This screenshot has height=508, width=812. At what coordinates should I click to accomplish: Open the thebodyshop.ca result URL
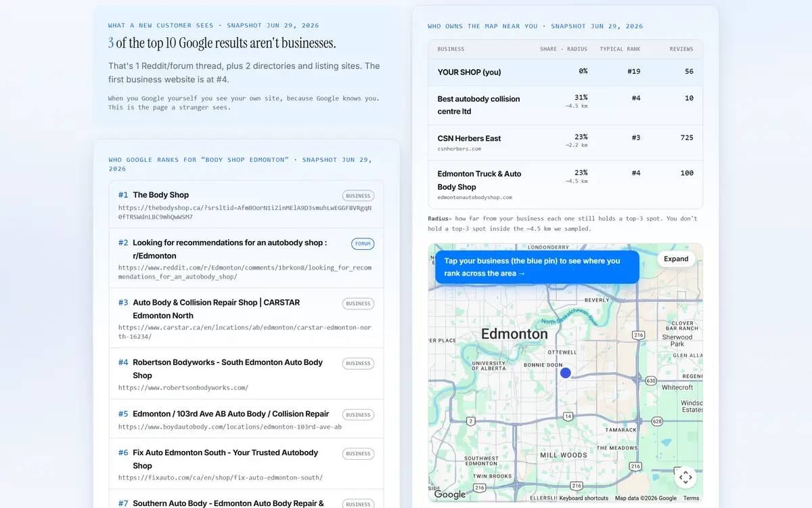point(245,212)
